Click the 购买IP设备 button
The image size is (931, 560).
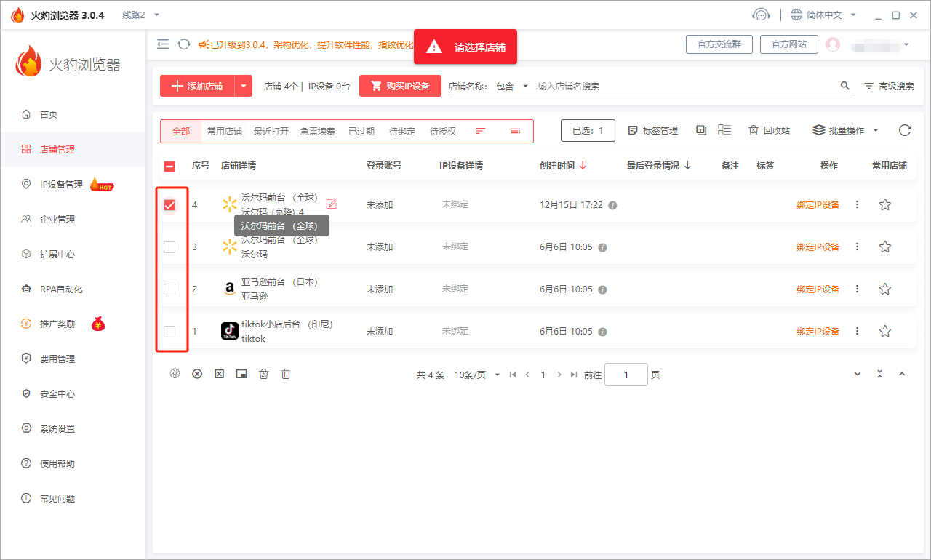point(400,86)
